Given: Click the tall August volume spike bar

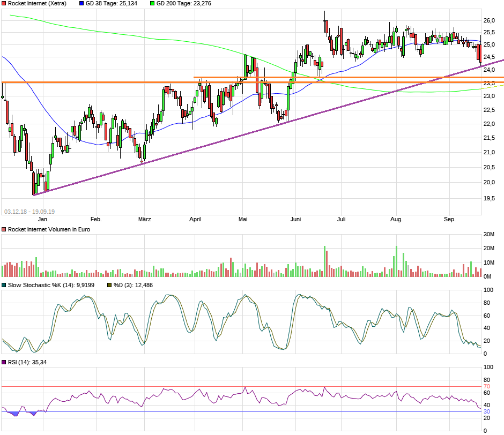Looking at the screenshot, I should tap(396, 261).
